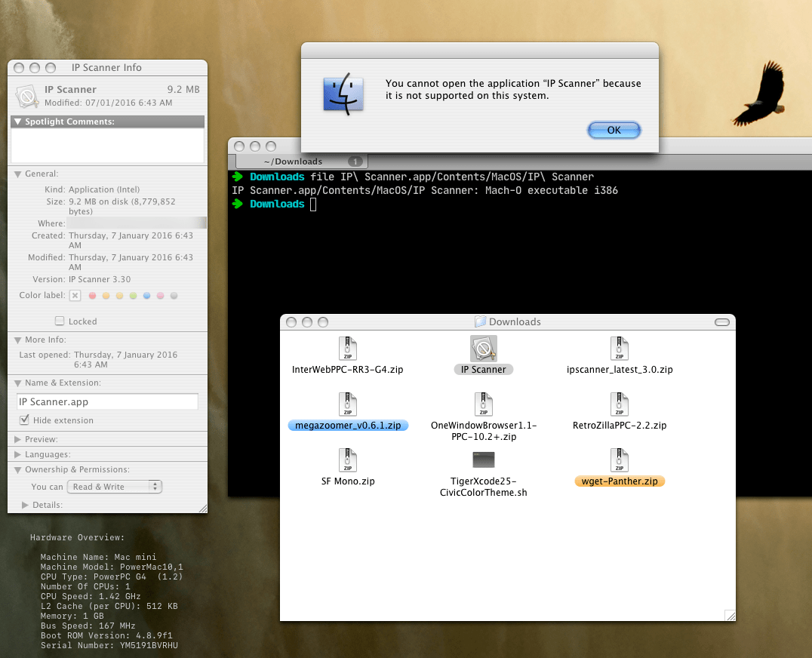Click the IP Scanner icon in Info window header

pos(27,96)
